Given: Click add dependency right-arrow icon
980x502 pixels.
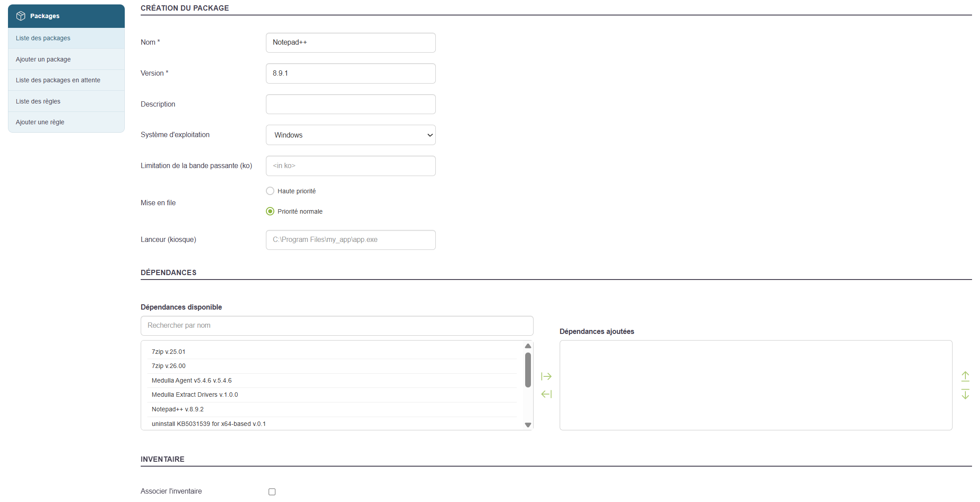Looking at the screenshot, I should point(546,376).
